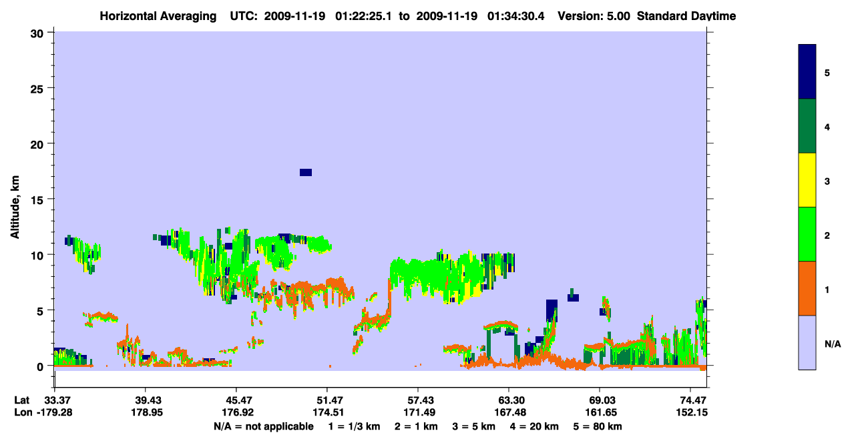This screenshot has height=445, width=868.
Task: Click latitude value 45.47
Action: (236, 400)
